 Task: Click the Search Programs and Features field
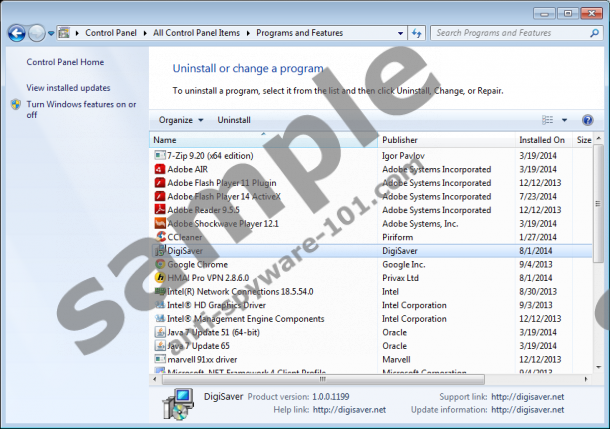coord(510,33)
